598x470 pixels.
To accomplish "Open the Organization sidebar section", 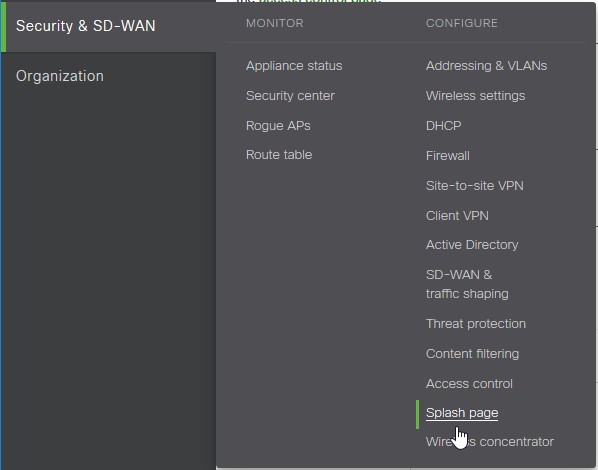I will [x=59, y=76].
